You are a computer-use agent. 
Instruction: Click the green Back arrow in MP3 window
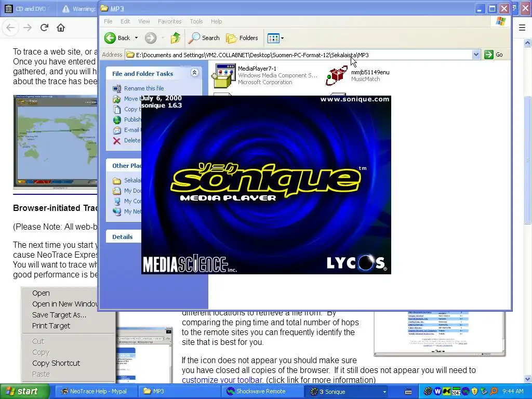110,37
